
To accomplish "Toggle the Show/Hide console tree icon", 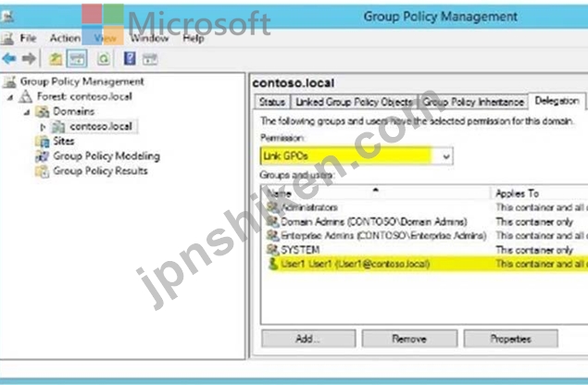I will click(x=77, y=59).
